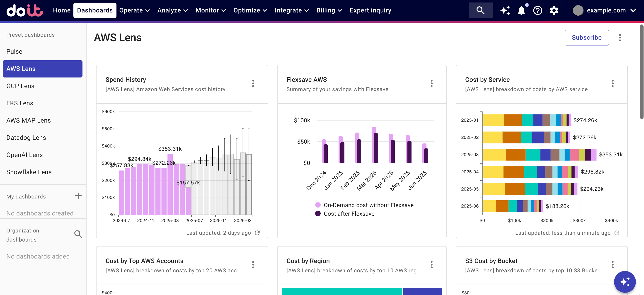644x295 pixels.
Task: Open the notifications bell
Action: coord(521,10)
